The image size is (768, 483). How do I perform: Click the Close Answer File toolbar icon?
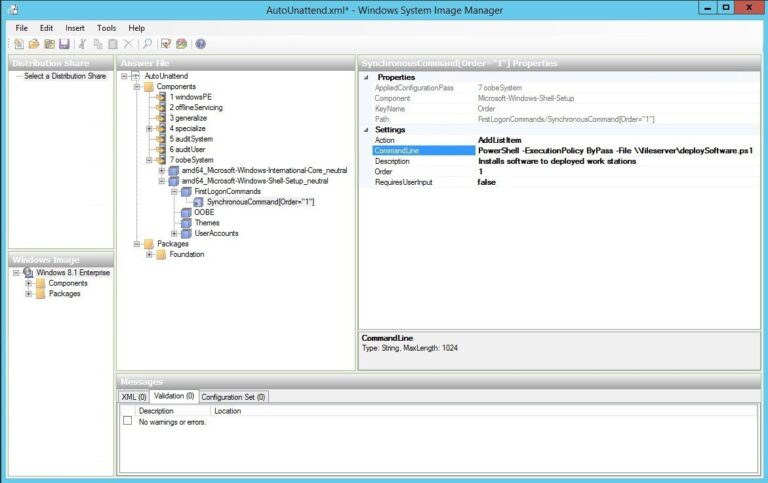tap(49, 44)
